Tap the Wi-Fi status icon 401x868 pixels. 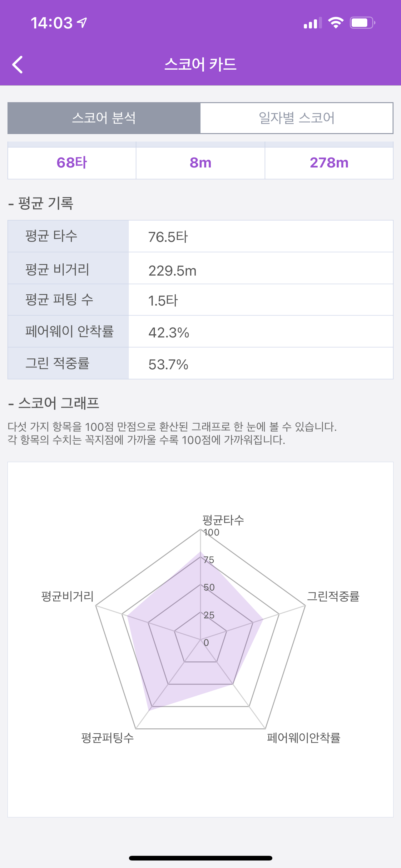point(335,23)
